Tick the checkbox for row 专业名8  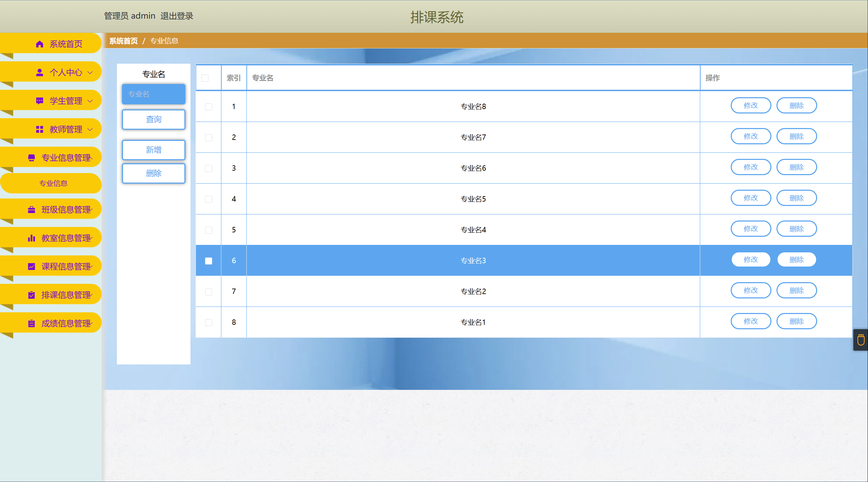click(x=209, y=107)
